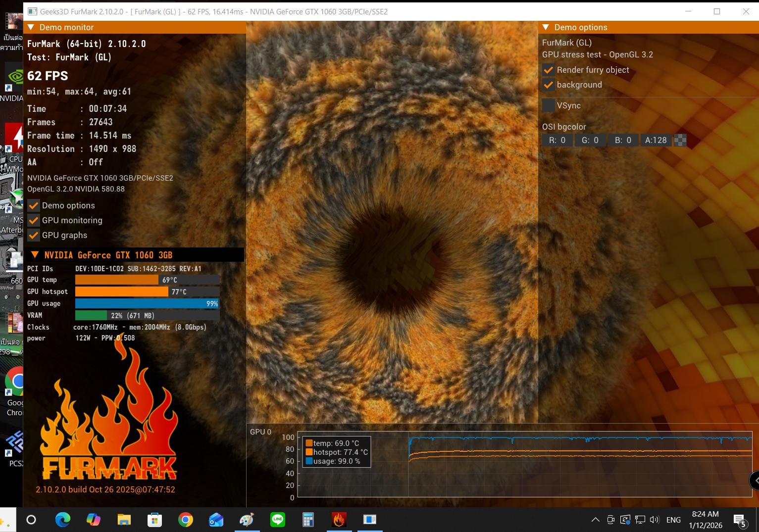Collapse the Demo monitor panel header
The image size is (759, 532).
coord(31,27)
